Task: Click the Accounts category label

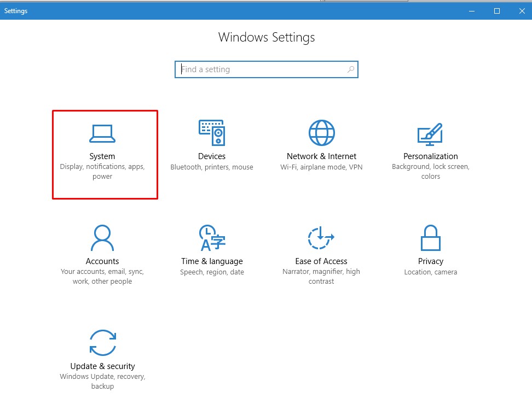Action: click(x=102, y=261)
